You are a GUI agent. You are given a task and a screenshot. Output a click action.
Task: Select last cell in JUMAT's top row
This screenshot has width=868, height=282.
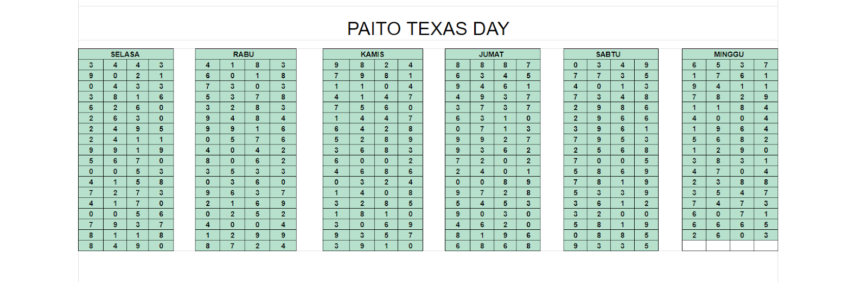528,65
